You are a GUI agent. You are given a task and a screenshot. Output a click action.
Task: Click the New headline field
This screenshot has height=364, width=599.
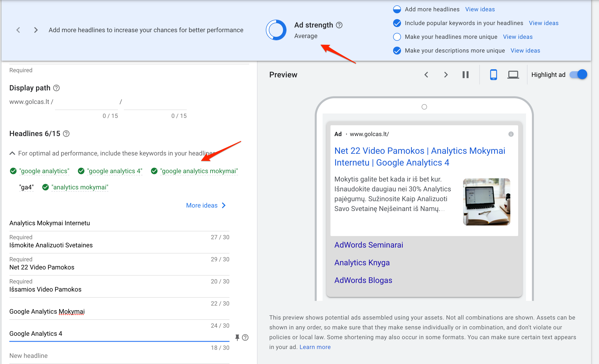[119, 356]
